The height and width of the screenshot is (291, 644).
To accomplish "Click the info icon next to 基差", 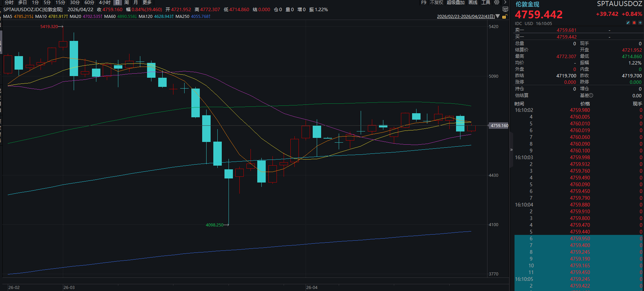I will click(x=591, y=96).
